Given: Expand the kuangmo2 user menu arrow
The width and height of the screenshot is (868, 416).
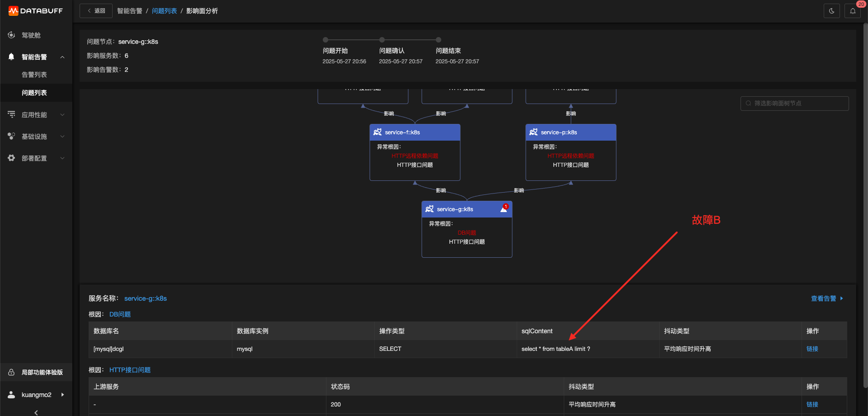Looking at the screenshot, I should click(62, 395).
